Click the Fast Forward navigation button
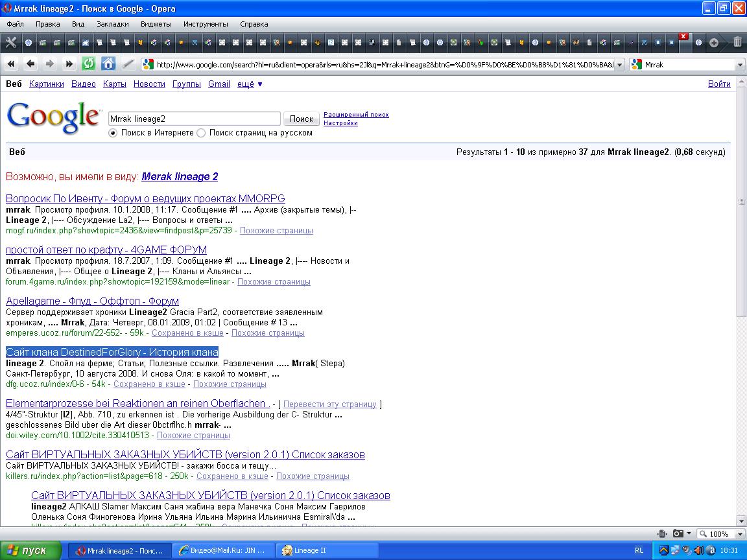The height and width of the screenshot is (560, 747). pyautogui.click(x=69, y=64)
